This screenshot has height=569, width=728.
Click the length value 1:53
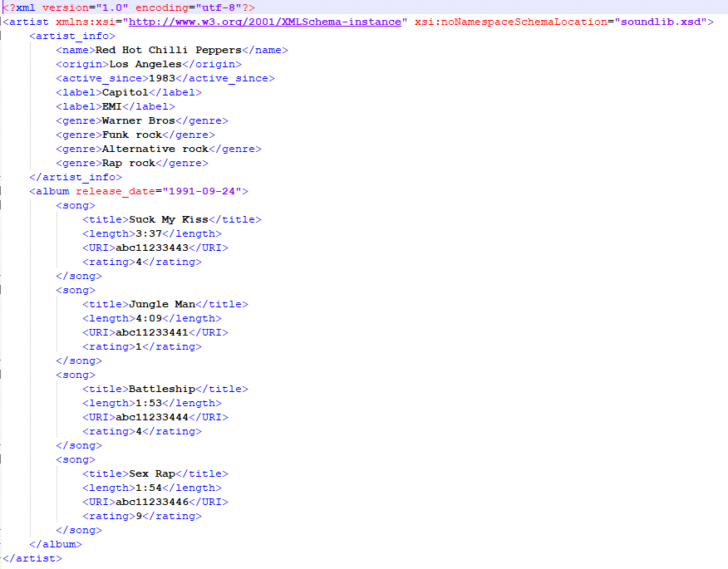pyautogui.click(x=149, y=404)
